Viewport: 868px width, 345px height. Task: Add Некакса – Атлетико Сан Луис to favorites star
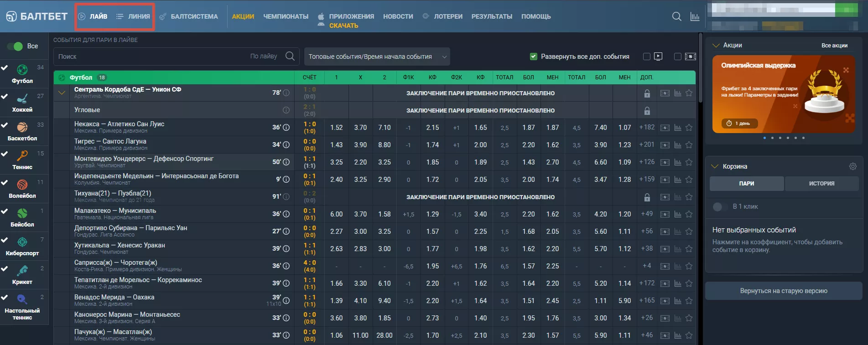tap(689, 128)
